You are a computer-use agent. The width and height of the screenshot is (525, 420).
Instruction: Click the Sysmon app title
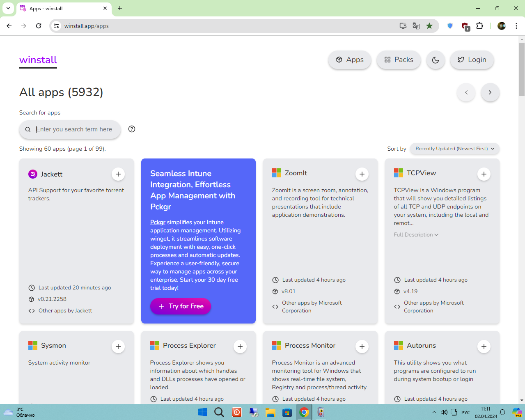tap(53, 346)
